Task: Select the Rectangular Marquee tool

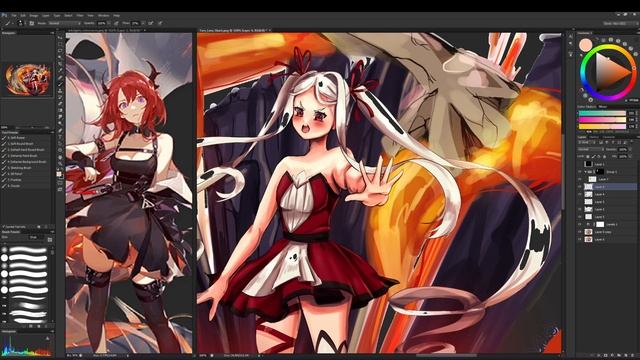Action: (60, 44)
